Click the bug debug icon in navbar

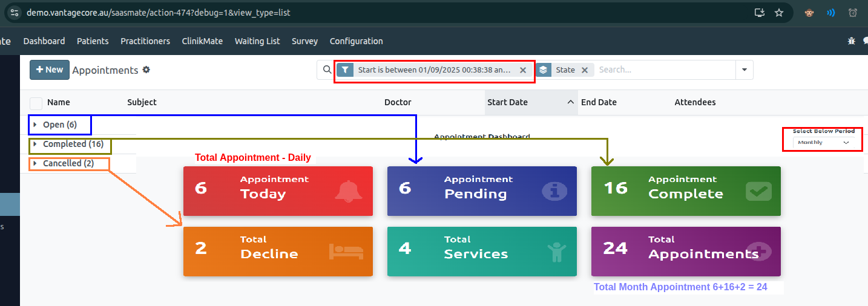pyautogui.click(x=852, y=41)
